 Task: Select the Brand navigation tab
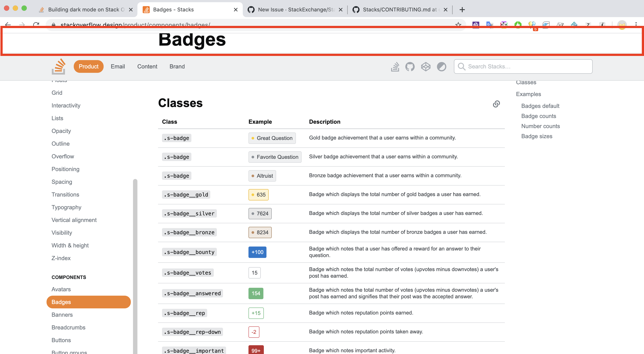[x=177, y=67]
